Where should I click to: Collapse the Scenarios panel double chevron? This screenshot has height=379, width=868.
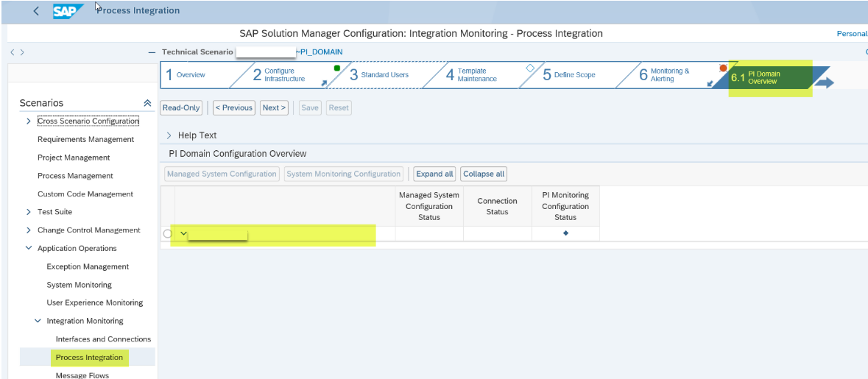(147, 103)
